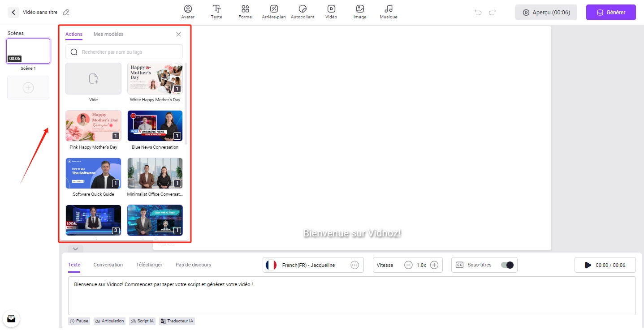
Task: Click the Générer button
Action: (x=611, y=13)
